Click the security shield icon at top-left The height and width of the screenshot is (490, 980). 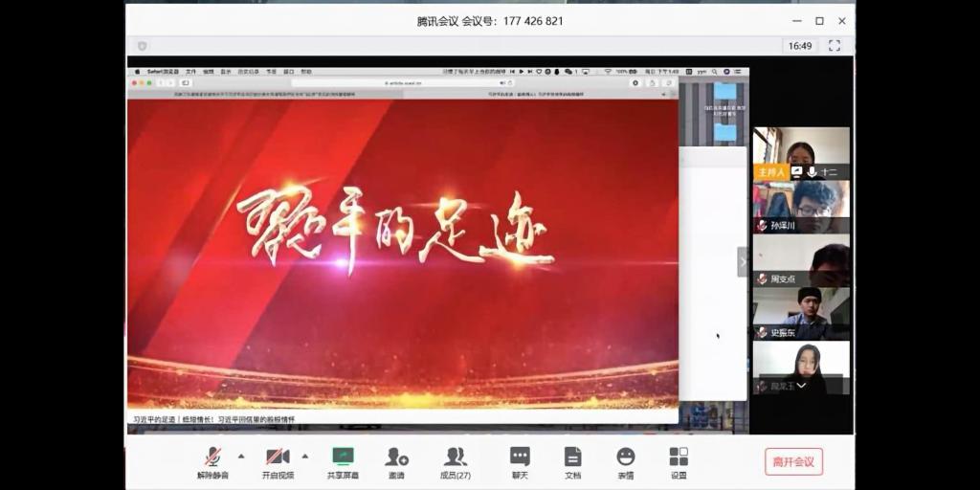click(x=143, y=45)
